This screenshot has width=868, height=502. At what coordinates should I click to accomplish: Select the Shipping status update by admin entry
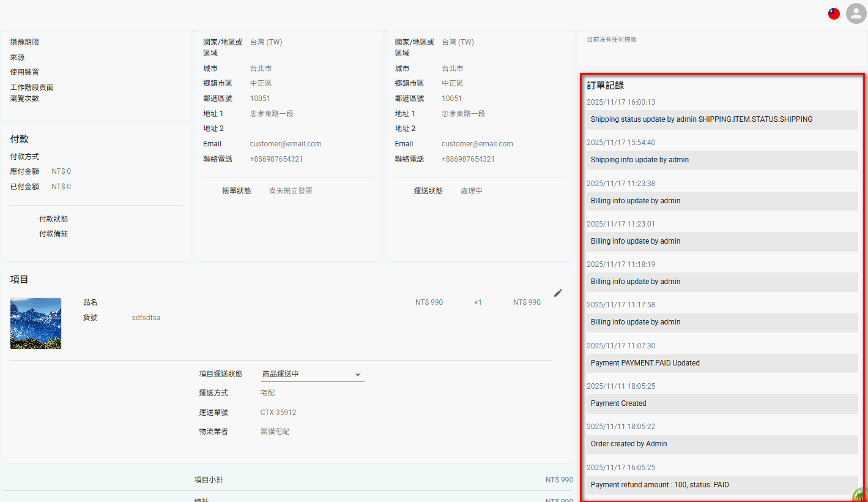[722, 119]
